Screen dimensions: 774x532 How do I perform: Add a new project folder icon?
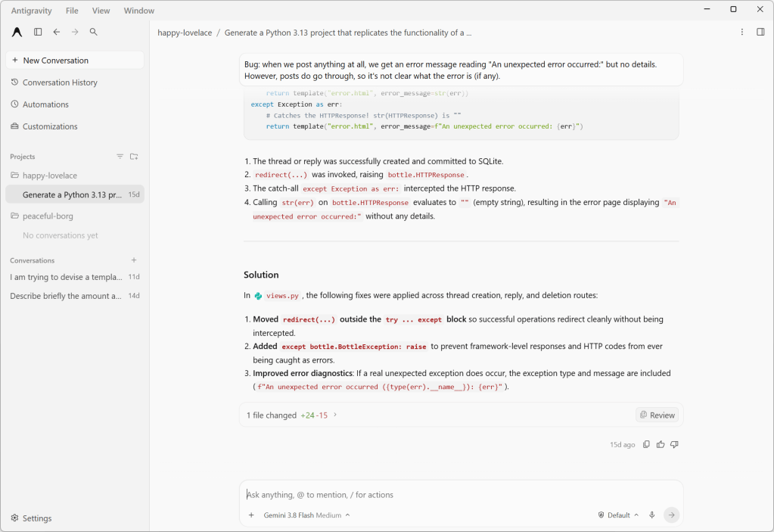pos(134,157)
